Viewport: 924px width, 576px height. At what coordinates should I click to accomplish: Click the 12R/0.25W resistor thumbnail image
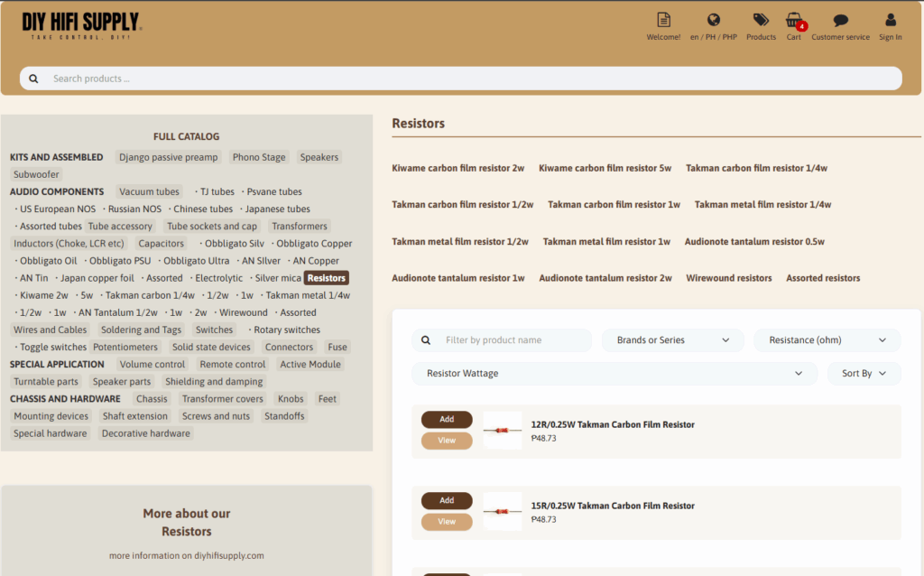503,431
